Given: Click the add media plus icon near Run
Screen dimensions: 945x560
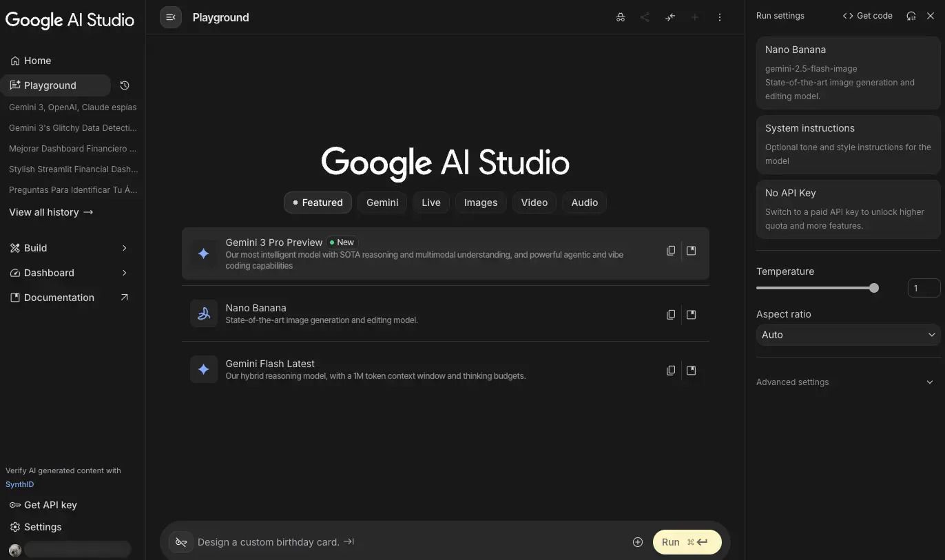Looking at the screenshot, I should pyautogui.click(x=638, y=542).
